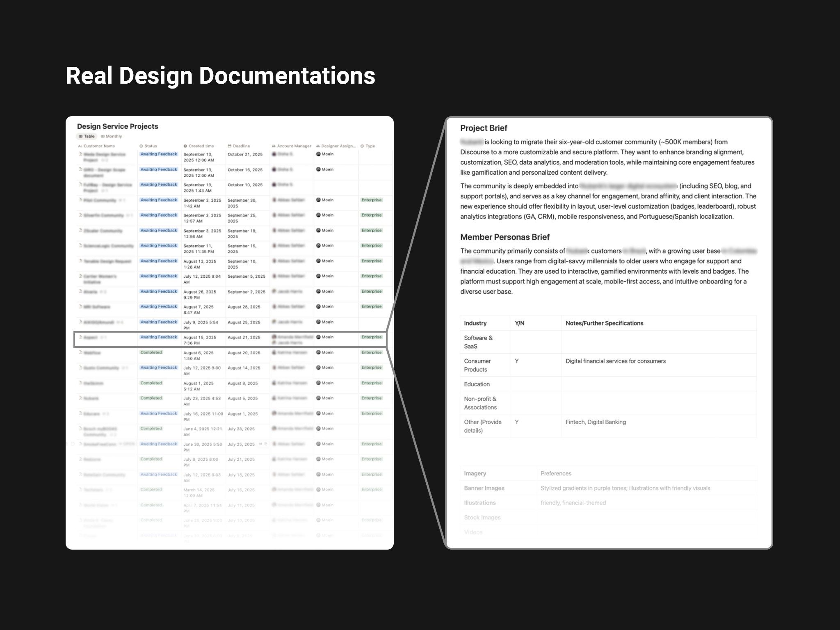Click page icon of August 28, 2025 row
Image resolution: width=840 pixels, height=630 pixels.
tap(80, 306)
